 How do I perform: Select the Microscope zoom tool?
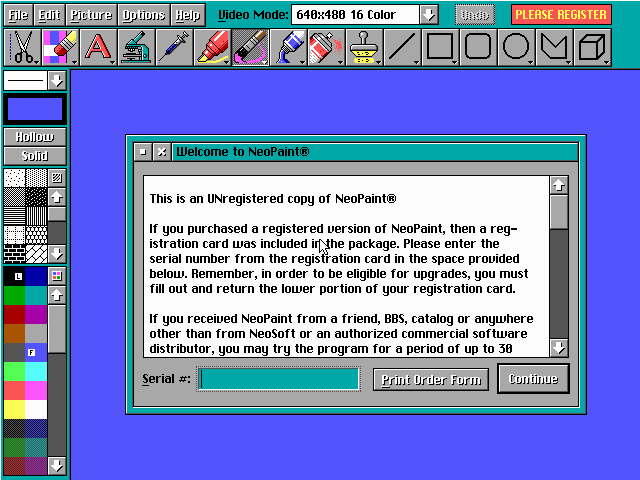[x=136, y=47]
